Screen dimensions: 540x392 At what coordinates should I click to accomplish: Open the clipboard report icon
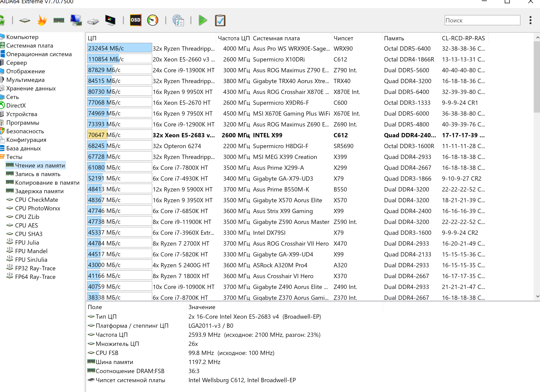(x=220, y=20)
